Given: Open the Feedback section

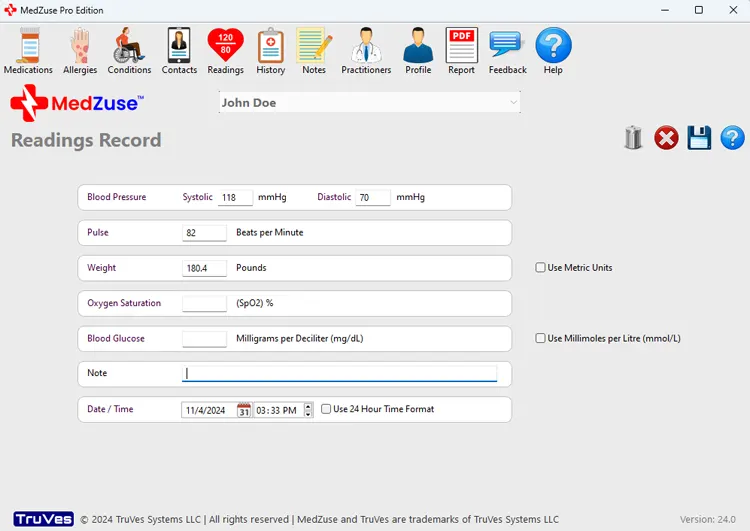Looking at the screenshot, I should pyautogui.click(x=507, y=50).
